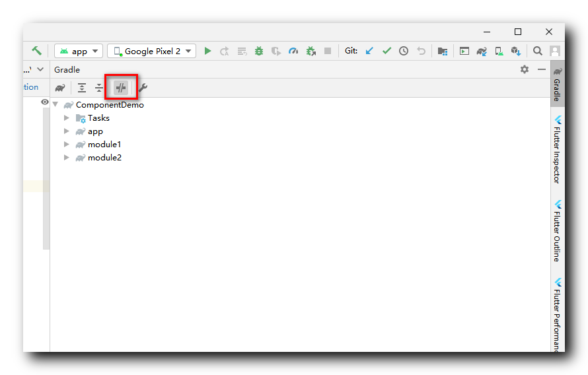
Task: Open the app run configuration dropdown
Action: click(x=79, y=51)
